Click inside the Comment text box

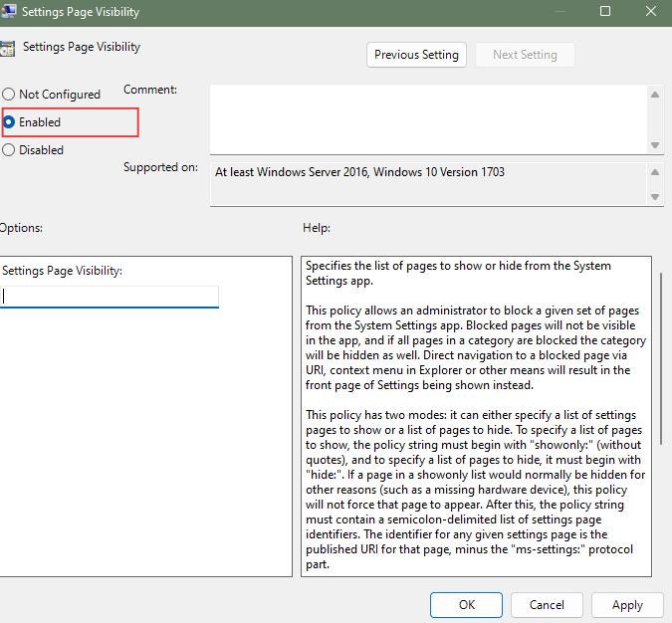point(428,119)
